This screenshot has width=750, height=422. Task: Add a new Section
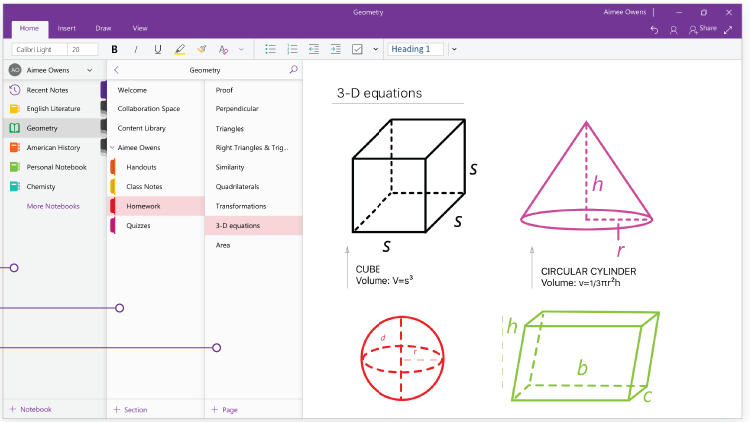(x=130, y=410)
